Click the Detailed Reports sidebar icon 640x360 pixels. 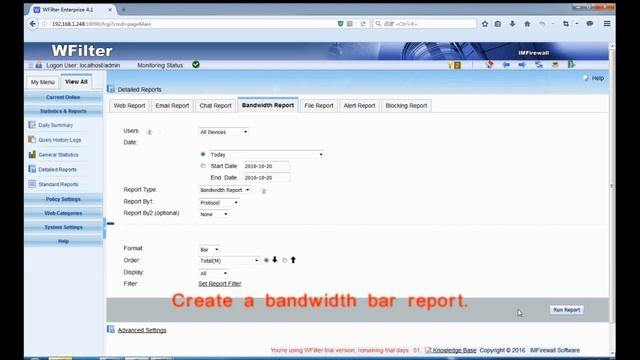pyautogui.click(x=32, y=169)
